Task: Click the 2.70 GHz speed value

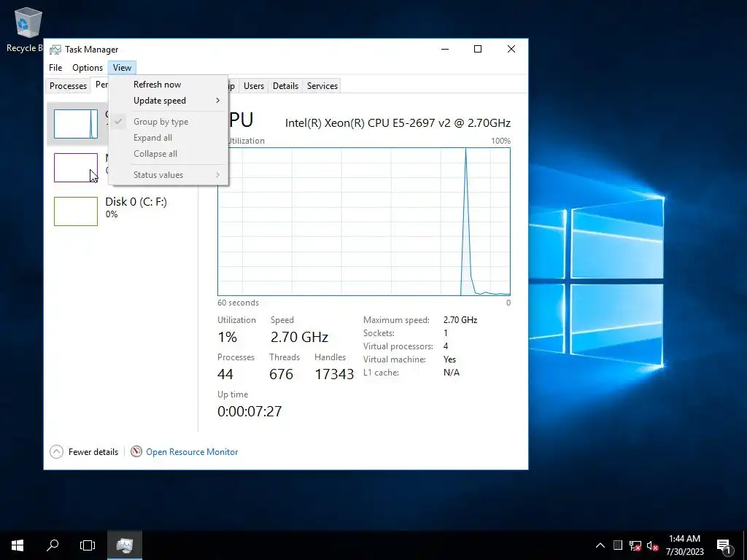Action: click(299, 337)
